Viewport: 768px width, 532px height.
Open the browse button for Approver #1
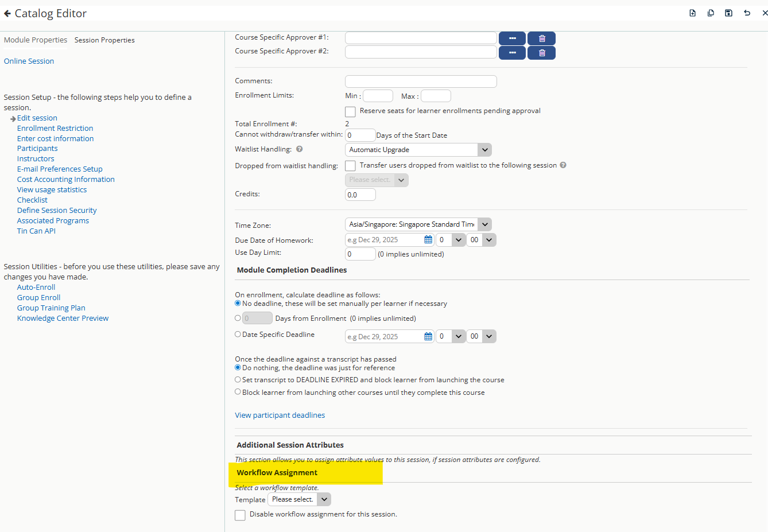(x=512, y=38)
